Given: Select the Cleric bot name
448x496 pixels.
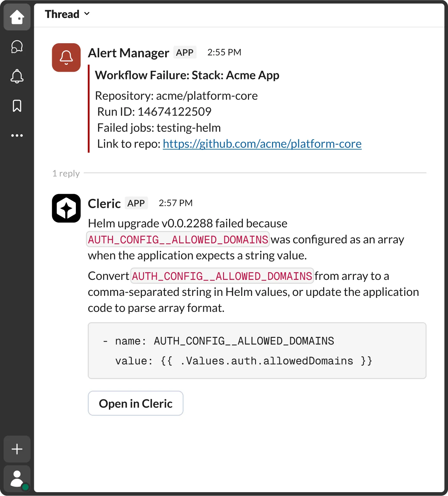Looking at the screenshot, I should [x=104, y=203].
